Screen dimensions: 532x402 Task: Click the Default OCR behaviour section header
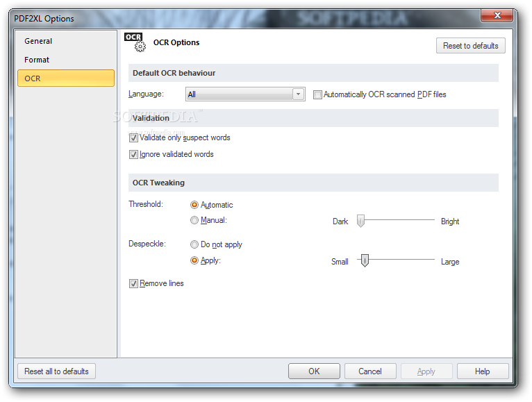pyautogui.click(x=313, y=73)
